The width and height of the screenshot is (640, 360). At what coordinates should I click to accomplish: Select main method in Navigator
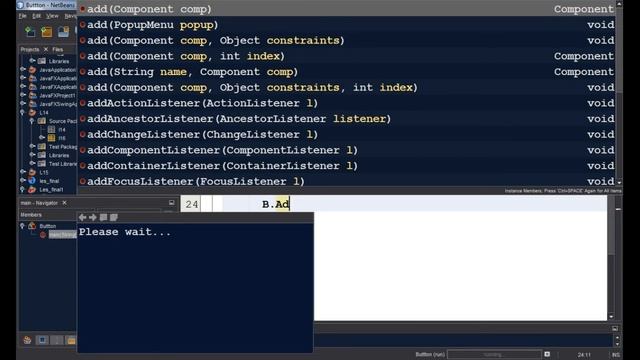click(x=62, y=235)
